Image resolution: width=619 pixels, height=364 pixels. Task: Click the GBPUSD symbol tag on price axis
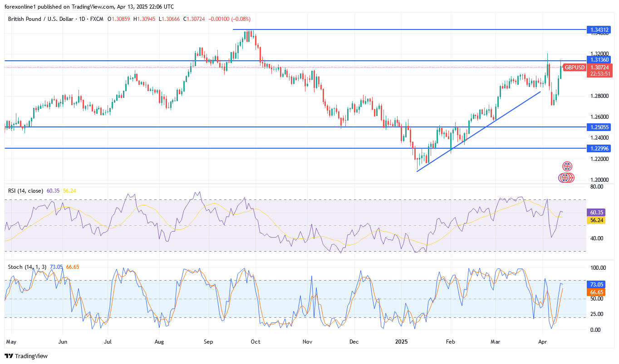click(x=574, y=67)
